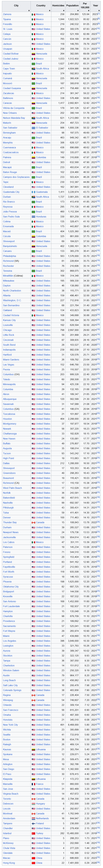Screen dimensions: 103x868
Task: Select the rate 125.94 in the Zamora row
Action: click(x=86, y=14)
